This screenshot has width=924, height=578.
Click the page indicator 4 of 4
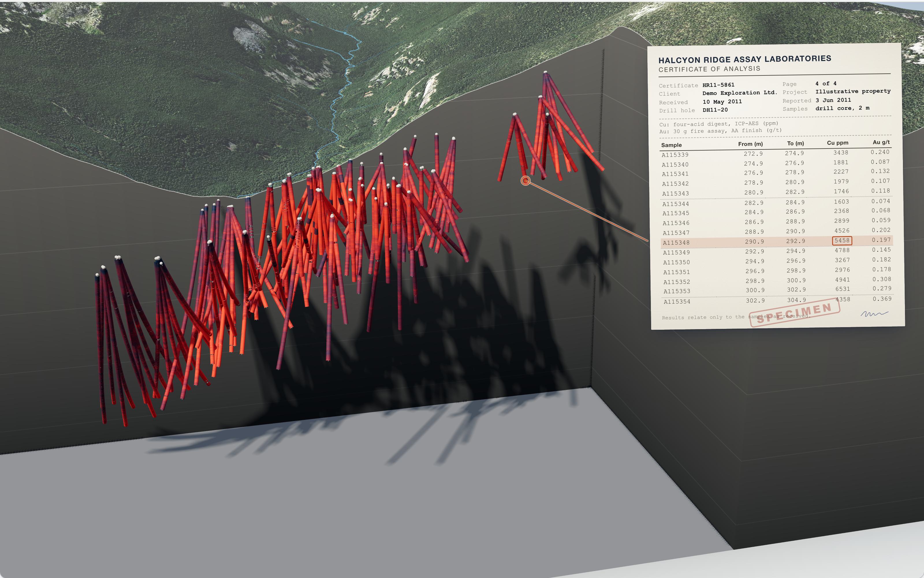coord(826,84)
